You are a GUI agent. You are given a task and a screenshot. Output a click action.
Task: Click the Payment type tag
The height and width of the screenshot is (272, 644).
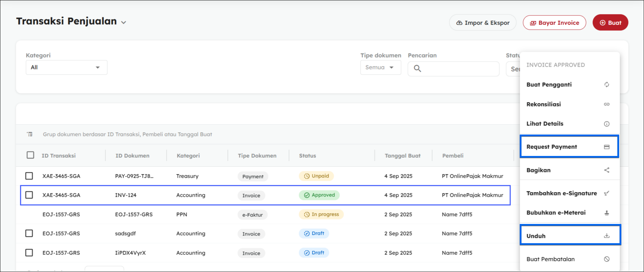tap(253, 176)
